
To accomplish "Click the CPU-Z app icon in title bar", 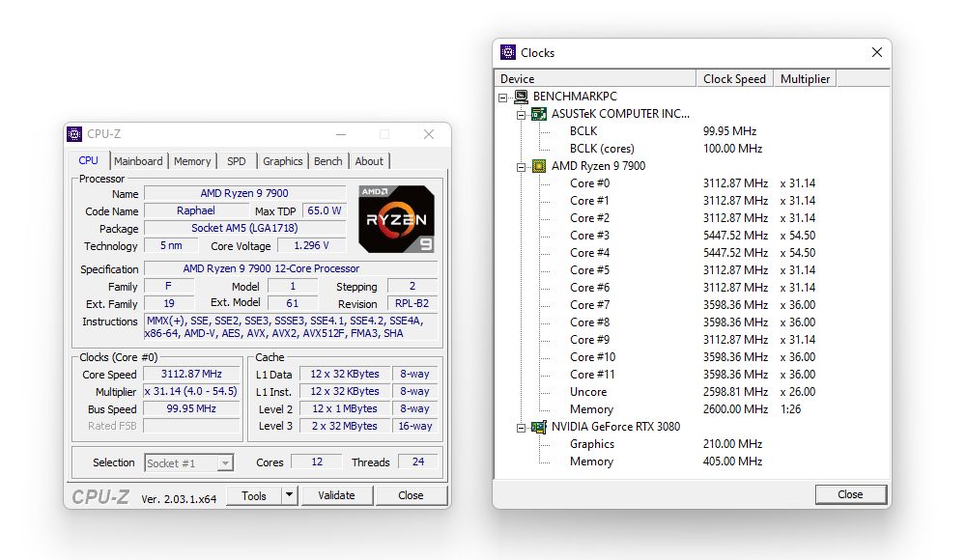I will pyautogui.click(x=74, y=133).
